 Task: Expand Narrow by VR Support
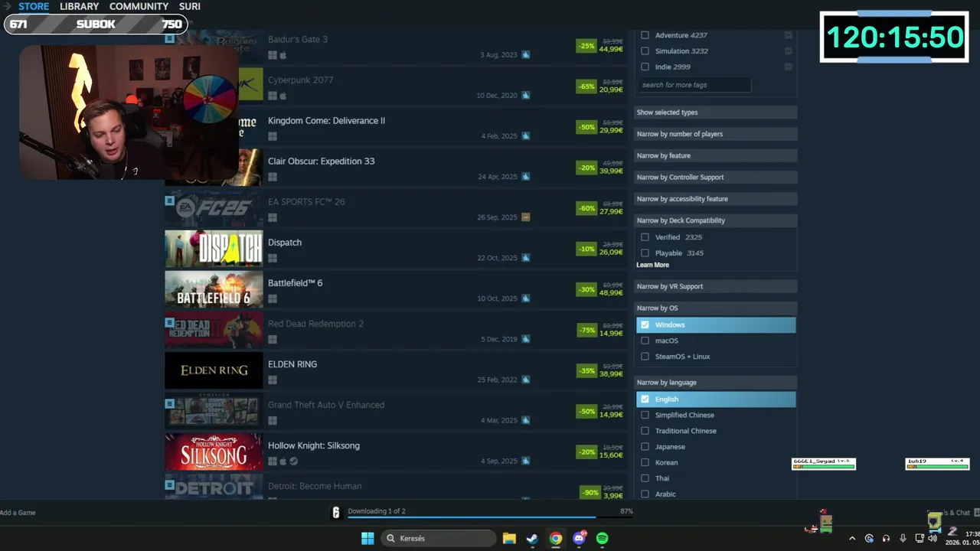pyautogui.click(x=716, y=286)
